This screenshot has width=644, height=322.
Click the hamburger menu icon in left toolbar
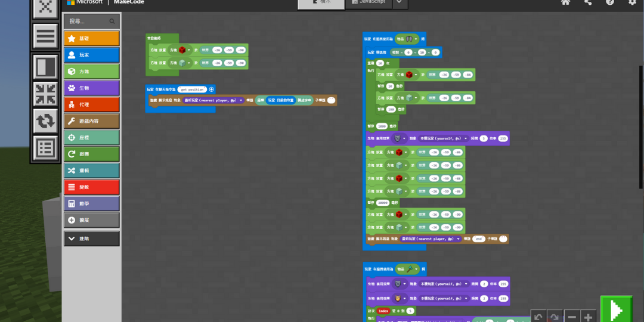tap(46, 36)
